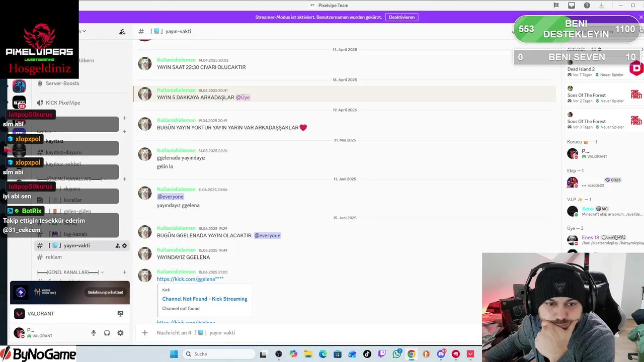Switch to Google Chrome in taskbar
Viewport: 644px width, 362px height.
pos(412,354)
